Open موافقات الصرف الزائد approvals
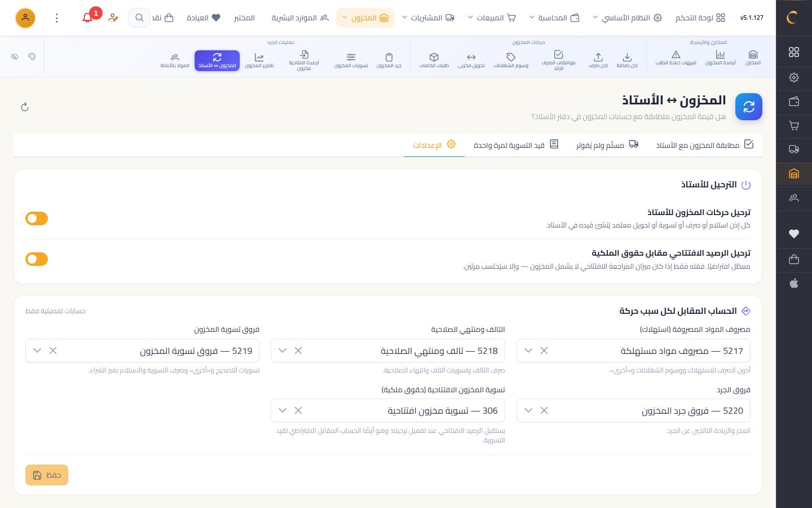This screenshot has width=812, height=508. point(558,60)
